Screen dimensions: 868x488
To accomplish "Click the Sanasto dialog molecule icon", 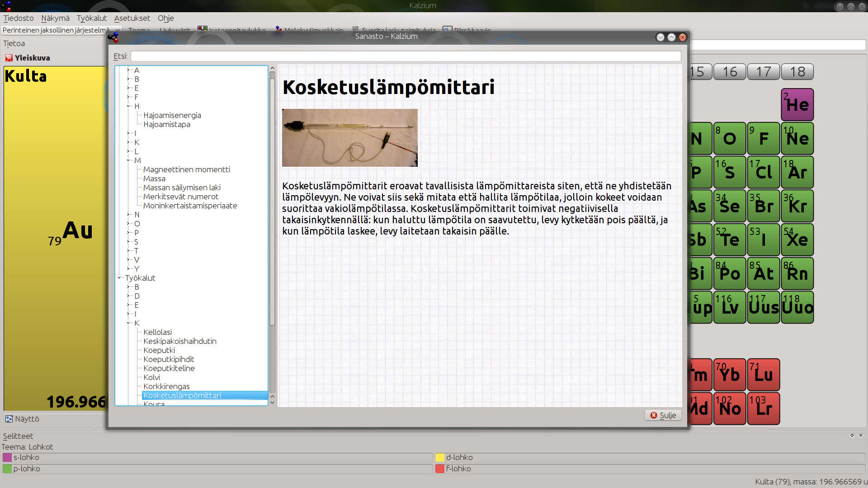I will click(x=113, y=37).
